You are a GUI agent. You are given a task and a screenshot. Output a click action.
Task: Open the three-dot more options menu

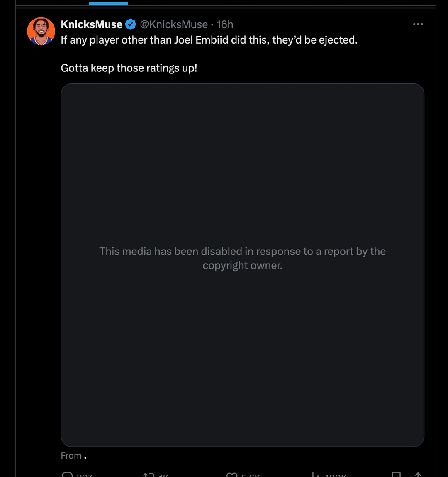[x=418, y=24]
